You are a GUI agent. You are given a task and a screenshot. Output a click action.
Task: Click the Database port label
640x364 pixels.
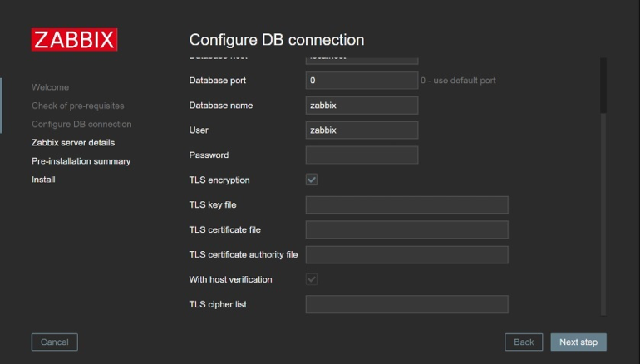click(x=218, y=81)
